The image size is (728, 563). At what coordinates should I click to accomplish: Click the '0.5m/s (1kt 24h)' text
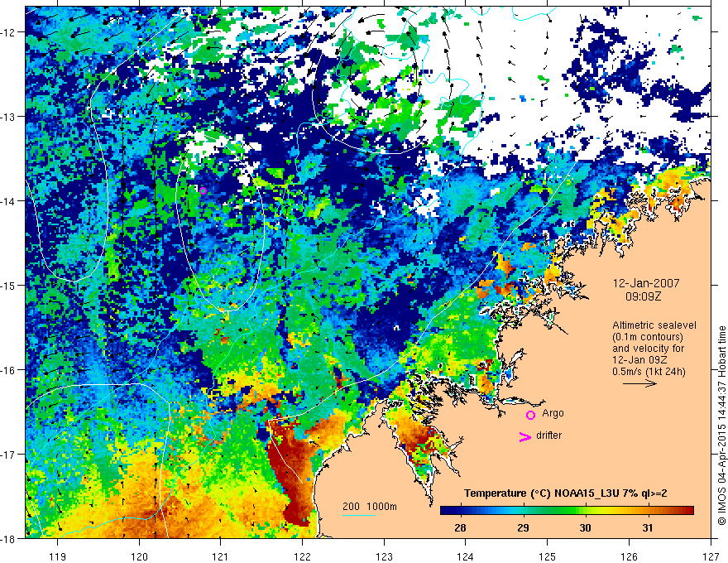point(649,372)
